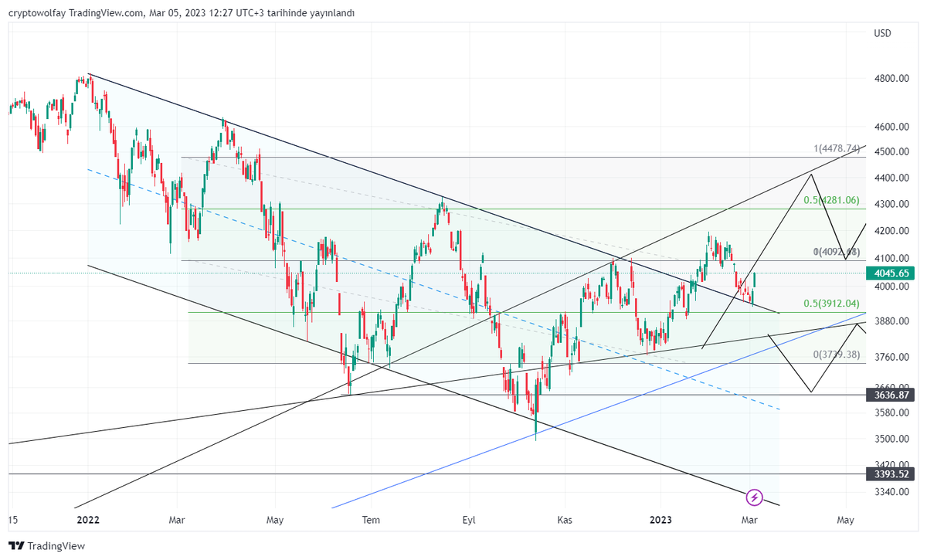The width and height of the screenshot is (927, 560).
Task: Click the 3340.00 price axis label
Action: coord(891,491)
